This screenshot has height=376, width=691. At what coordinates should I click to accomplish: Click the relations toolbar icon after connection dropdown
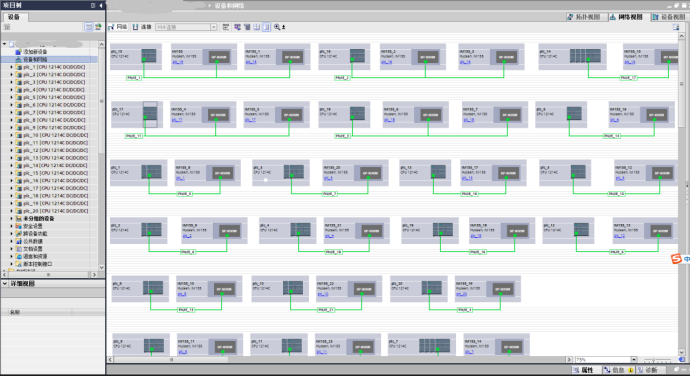[226, 27]
